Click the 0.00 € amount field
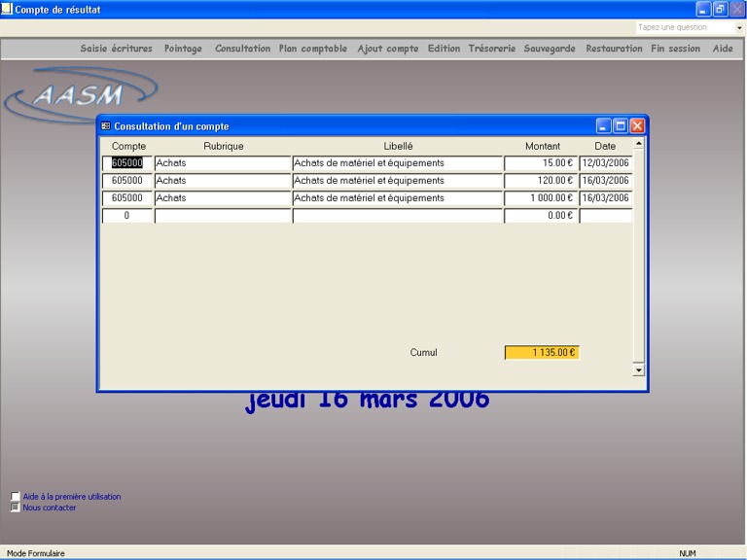Viewport: 747px width, 560px height. pyautogui.click(x=541, y=216)
